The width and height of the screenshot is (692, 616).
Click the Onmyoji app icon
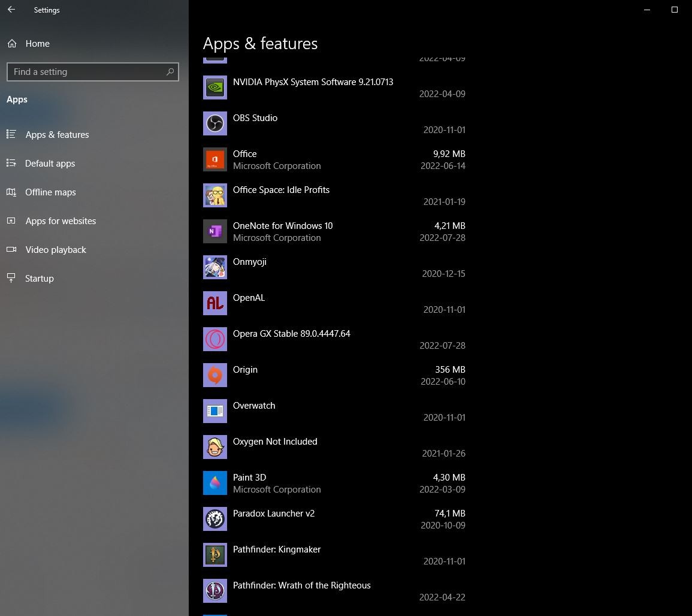pos(215,267)
